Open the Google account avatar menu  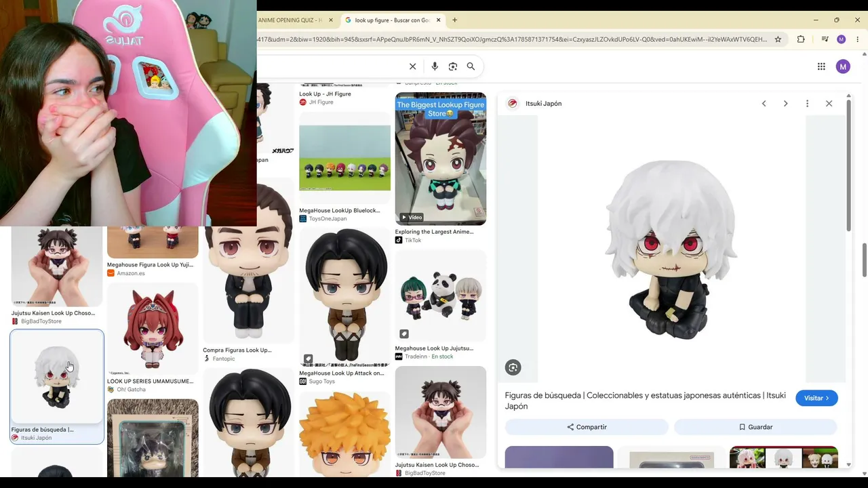[843, 66]
